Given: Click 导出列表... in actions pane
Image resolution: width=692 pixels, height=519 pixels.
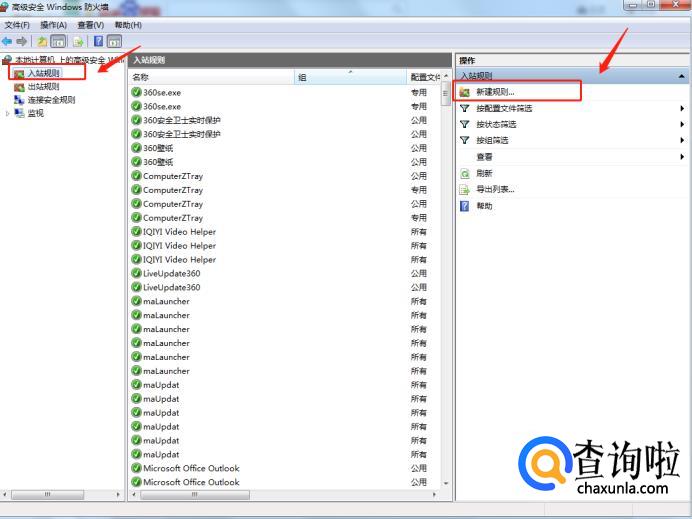Looking at the screenshot, I should coord(495,190).
